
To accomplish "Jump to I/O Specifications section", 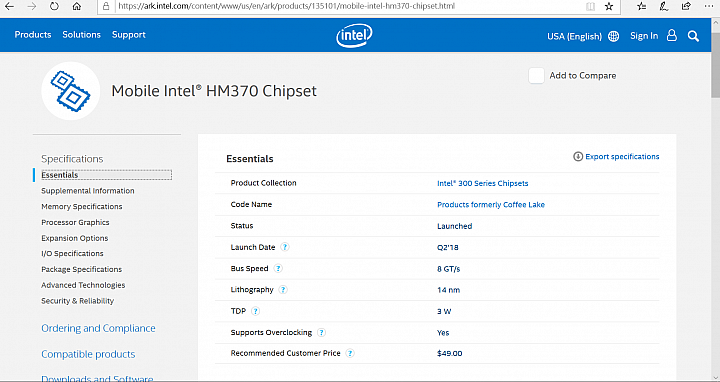I will 72,253.
